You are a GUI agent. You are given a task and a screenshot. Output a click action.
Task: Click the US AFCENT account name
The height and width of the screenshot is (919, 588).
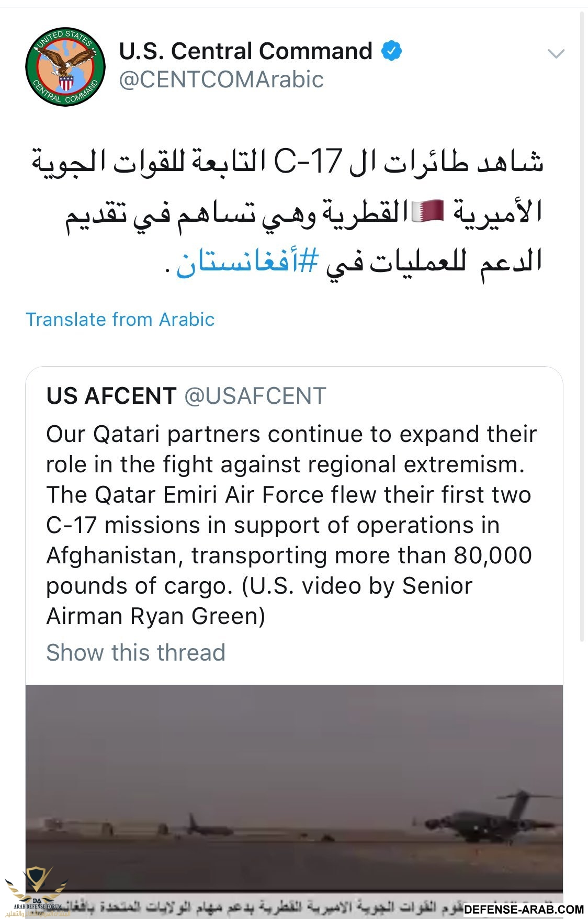111,396
